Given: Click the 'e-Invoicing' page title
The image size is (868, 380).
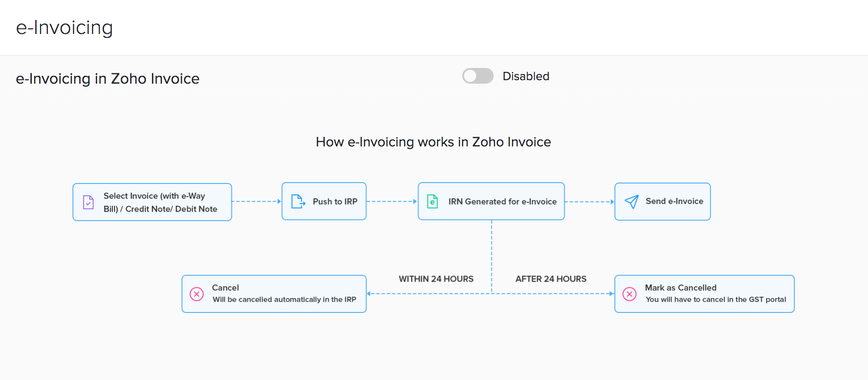Looking at the screenshot, I should [64, 27].
